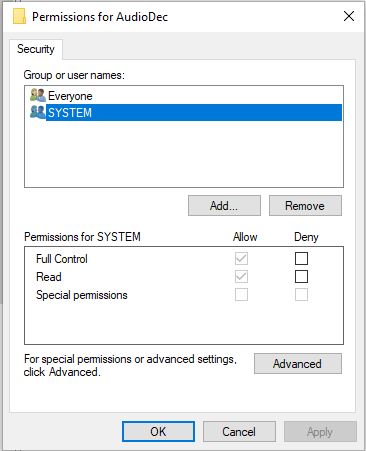Click the Everyone group users icon
This screenshot has height=451, width=366.
pyautogui.click(x=38, y=95)
